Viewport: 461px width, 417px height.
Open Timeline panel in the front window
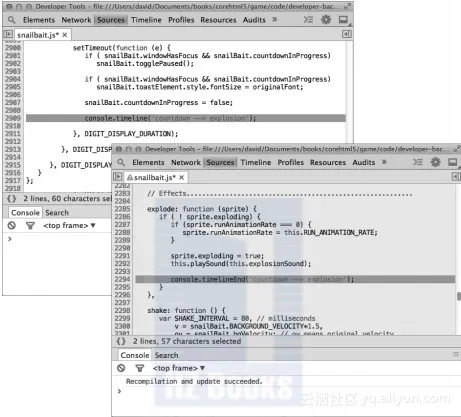pyautogui.click(x=256, y=162)
